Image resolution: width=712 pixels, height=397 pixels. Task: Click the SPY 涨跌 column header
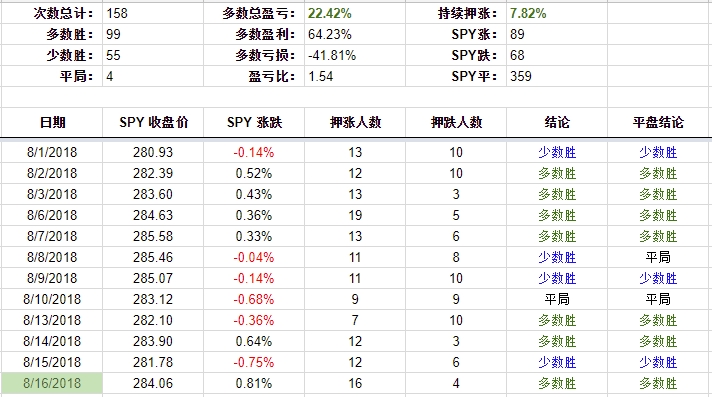pyautogui.click(x=254, y=122)
